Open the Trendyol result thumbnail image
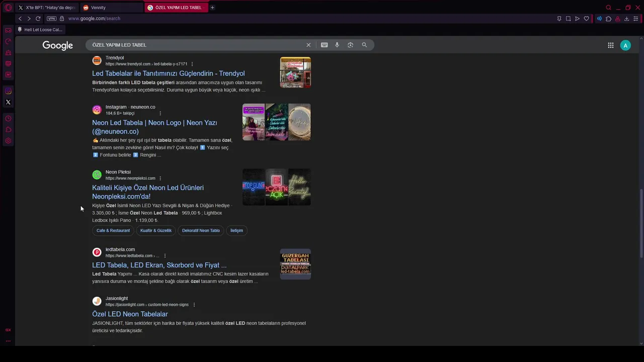The height and width of the screenshot is (362, 644). pos(295,72)
